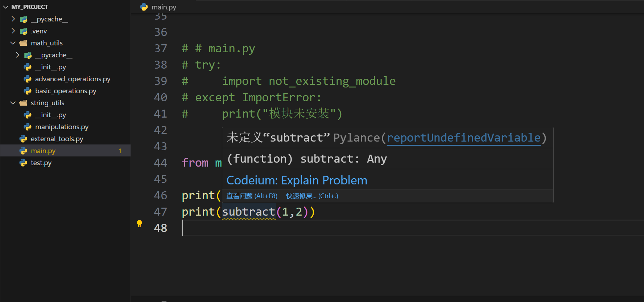Select the string_utils folder name
Viewport: 644px width, 302px height.
tap(48, 103)
